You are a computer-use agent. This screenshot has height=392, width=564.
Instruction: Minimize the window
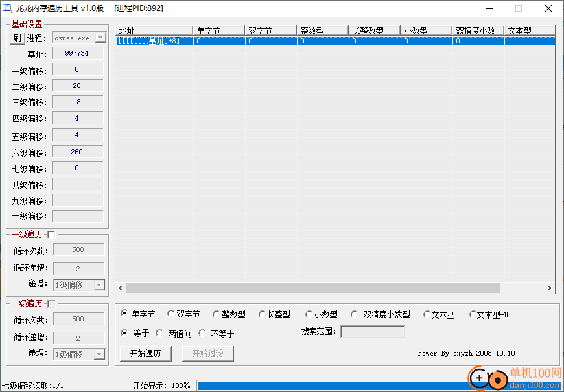click(489, 8)
